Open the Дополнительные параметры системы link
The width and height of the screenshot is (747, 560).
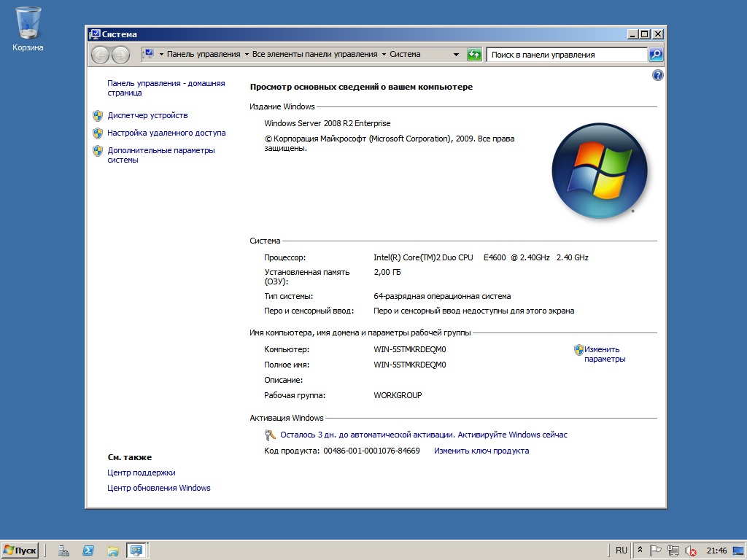pos(161,155)
